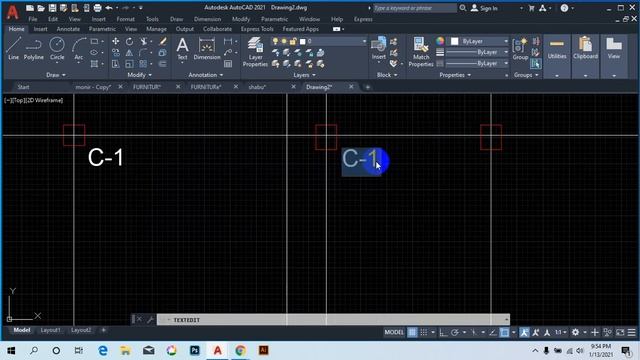640x360 pixels.
Task: Click the Insert block tool
Action: click(x=378, y=49)
